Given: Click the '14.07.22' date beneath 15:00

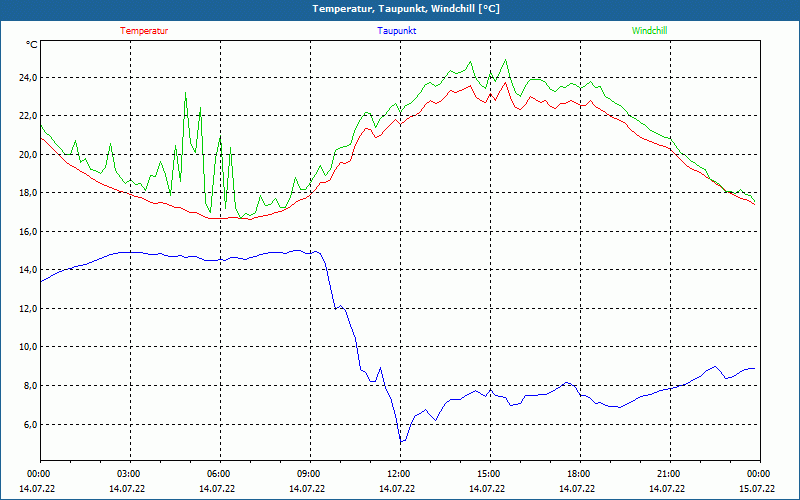Looking at the screenshot, I should (487, 488).
